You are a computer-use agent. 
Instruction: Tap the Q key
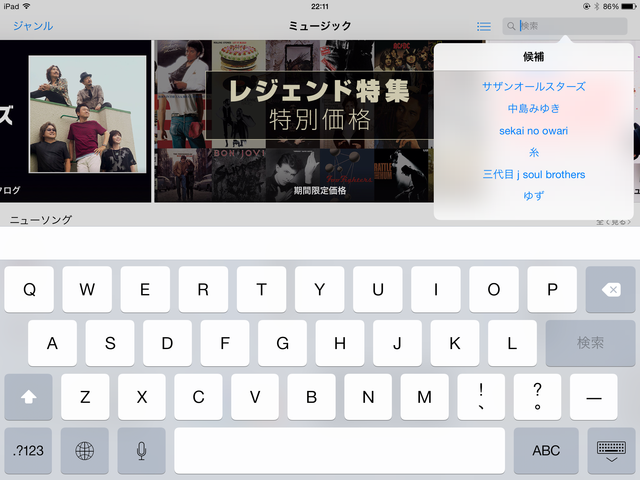(x=29, y=289)
